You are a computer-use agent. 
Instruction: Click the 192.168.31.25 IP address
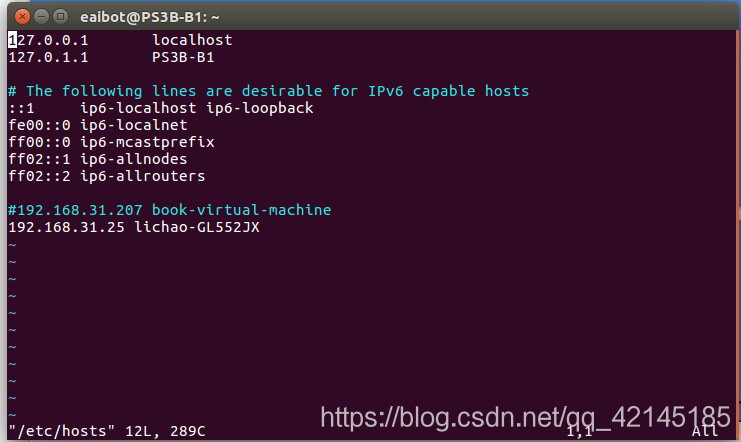(x=66, y=227)
